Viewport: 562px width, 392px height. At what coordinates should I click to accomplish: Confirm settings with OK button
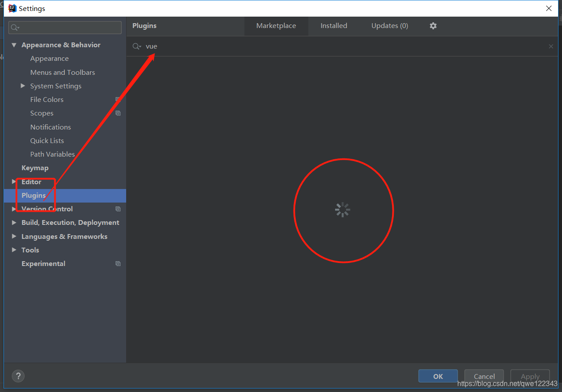tap(438, 376)
